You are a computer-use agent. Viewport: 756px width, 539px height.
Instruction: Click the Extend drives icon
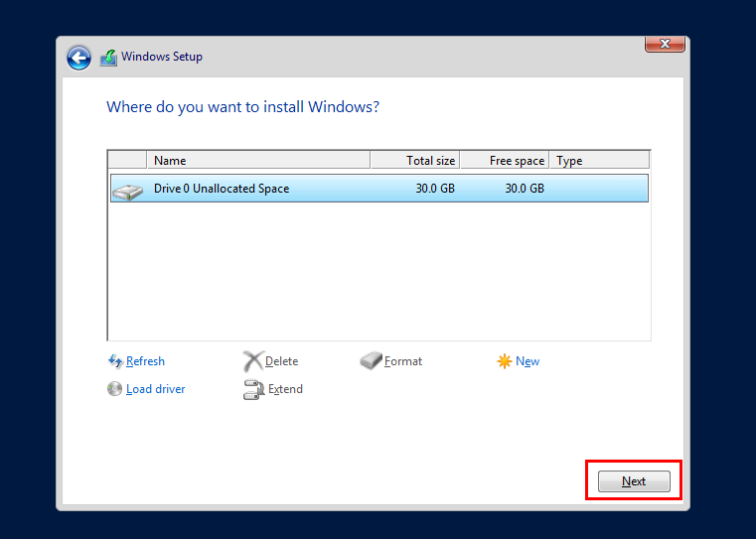pos(253,389)
